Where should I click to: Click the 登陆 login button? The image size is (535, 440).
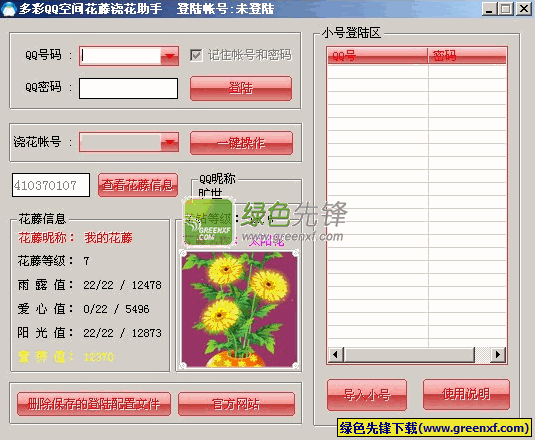coord(241,88)
